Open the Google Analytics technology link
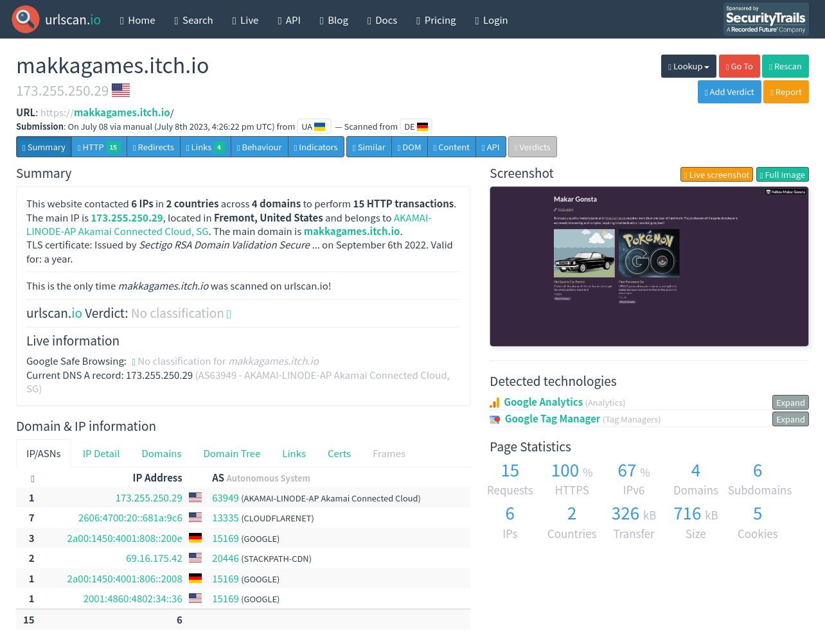Image resolution: width=825 pixels, height=644 pixels. 543,402
